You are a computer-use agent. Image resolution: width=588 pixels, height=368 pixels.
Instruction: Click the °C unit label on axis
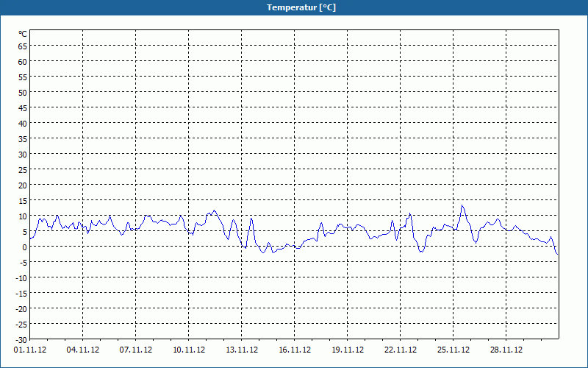point(23,34)
